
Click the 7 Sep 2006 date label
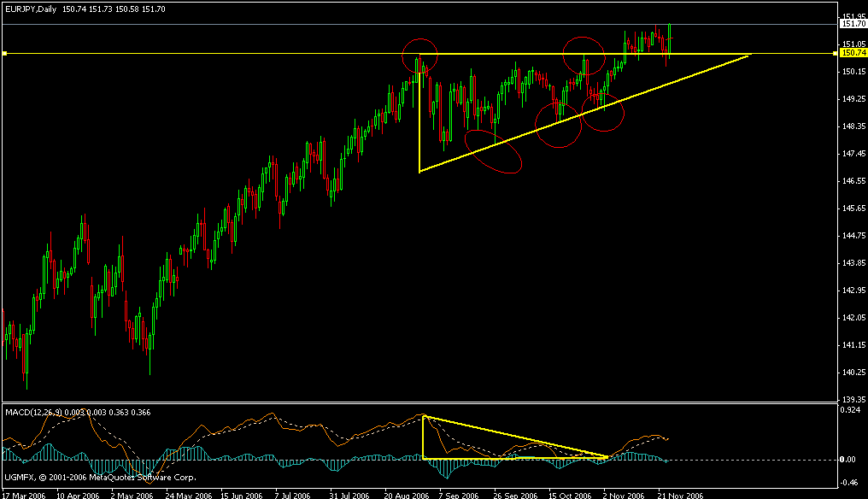point(459,495)
